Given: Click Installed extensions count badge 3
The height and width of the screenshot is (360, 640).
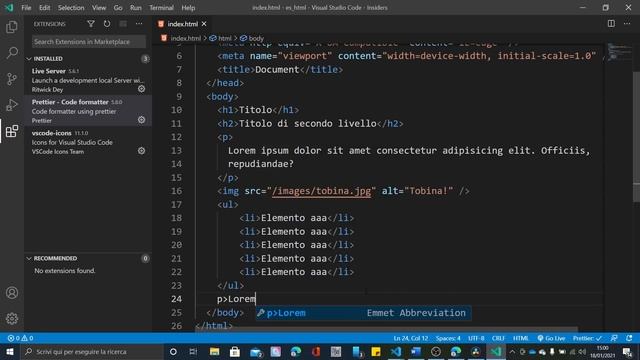Looking at the screenshot, I should point(145,59).
